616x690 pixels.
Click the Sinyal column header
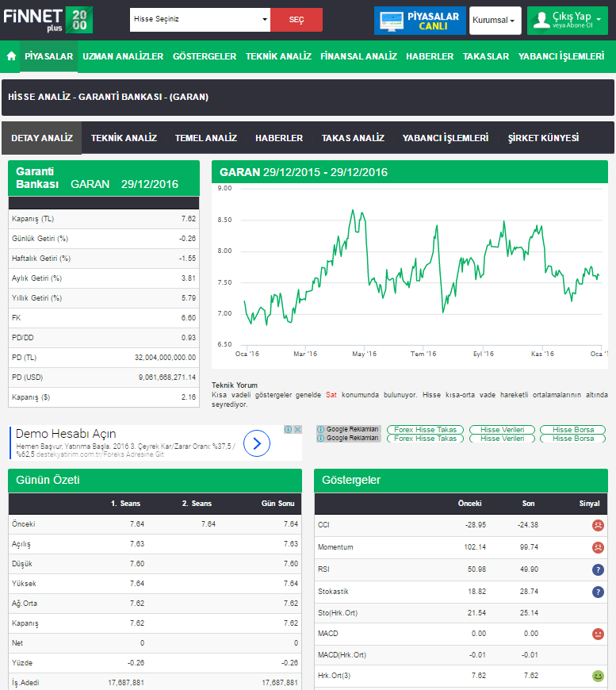(589, 504)
